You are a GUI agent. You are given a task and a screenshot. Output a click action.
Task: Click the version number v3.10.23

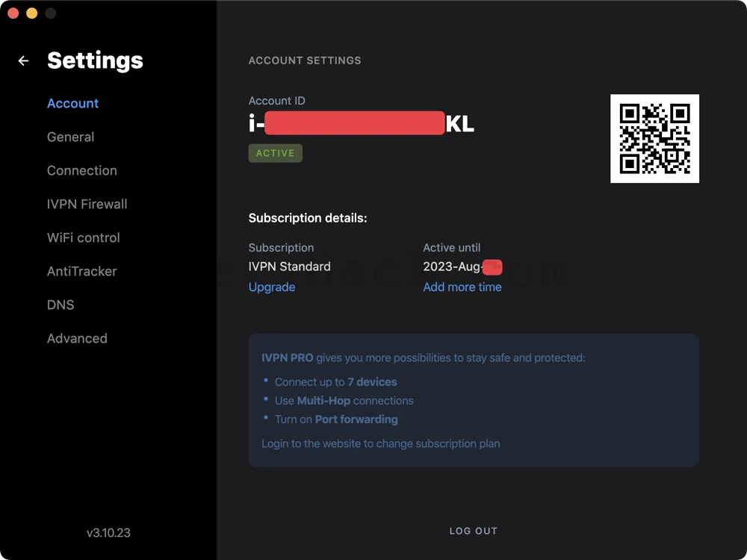108,532
